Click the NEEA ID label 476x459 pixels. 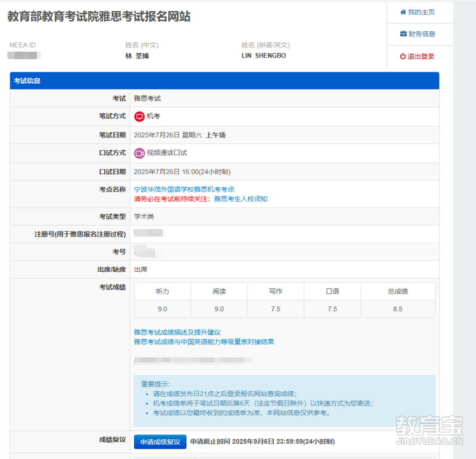[x=22, y=45]
